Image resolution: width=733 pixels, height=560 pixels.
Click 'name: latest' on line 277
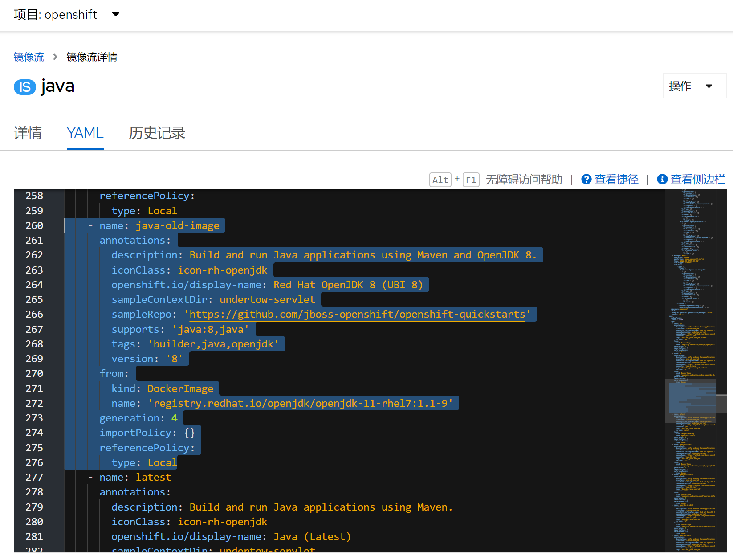pyautogui.click(x=135, y=478)
